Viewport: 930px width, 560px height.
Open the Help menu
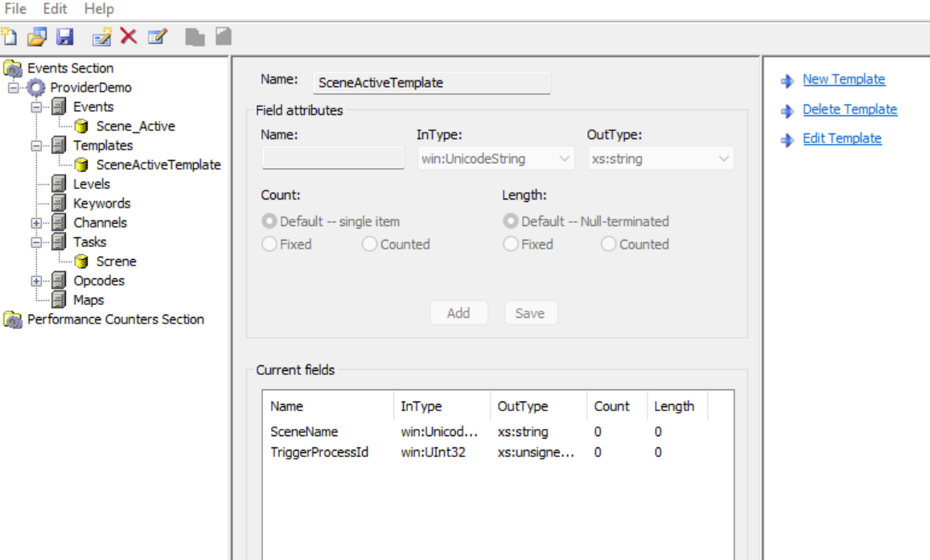coord(98,9)
